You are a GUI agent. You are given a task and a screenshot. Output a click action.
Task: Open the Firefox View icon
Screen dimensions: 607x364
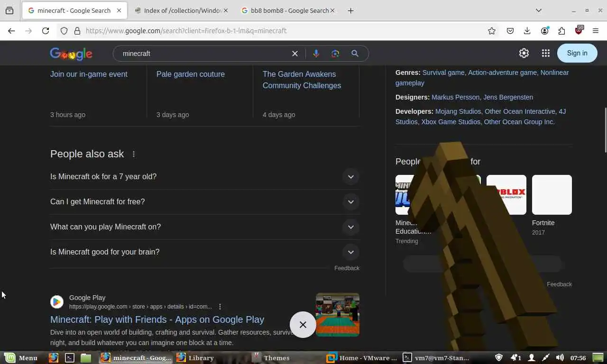tap(9, 10)
